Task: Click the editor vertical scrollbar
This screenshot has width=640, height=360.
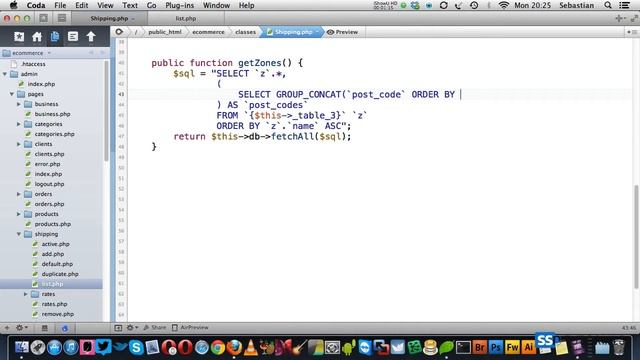Action: coord(636,237)
